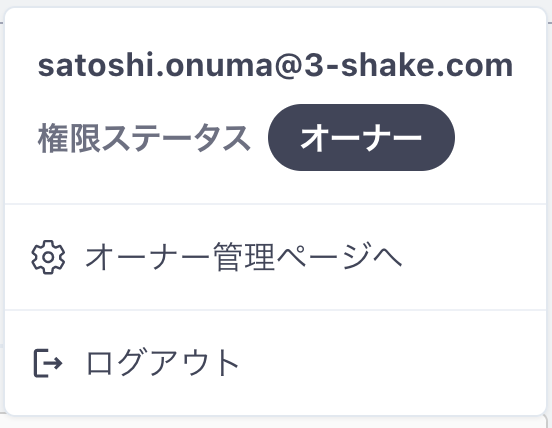Click the owner administration row with the gear
This screenshot has width=552, height=428.
(x=275, y=257)
